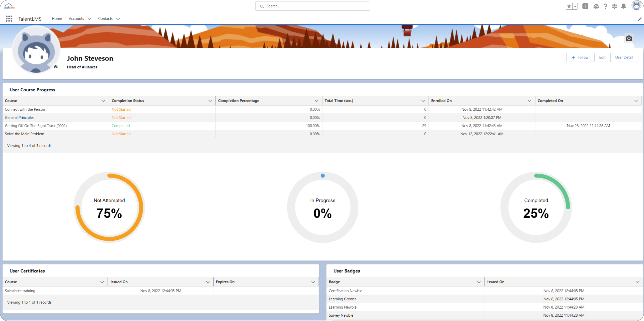The height and width of the screenshot is (321, 644).
Task: Open the Trailhead guidance icon
Action: coord(596,6)
